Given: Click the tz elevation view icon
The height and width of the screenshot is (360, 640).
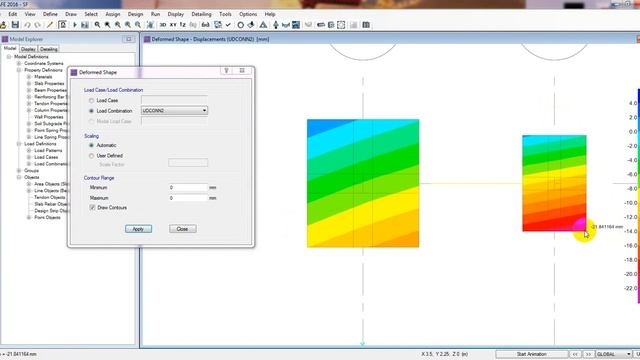Looking at the screenshot, I should point(183,25).
